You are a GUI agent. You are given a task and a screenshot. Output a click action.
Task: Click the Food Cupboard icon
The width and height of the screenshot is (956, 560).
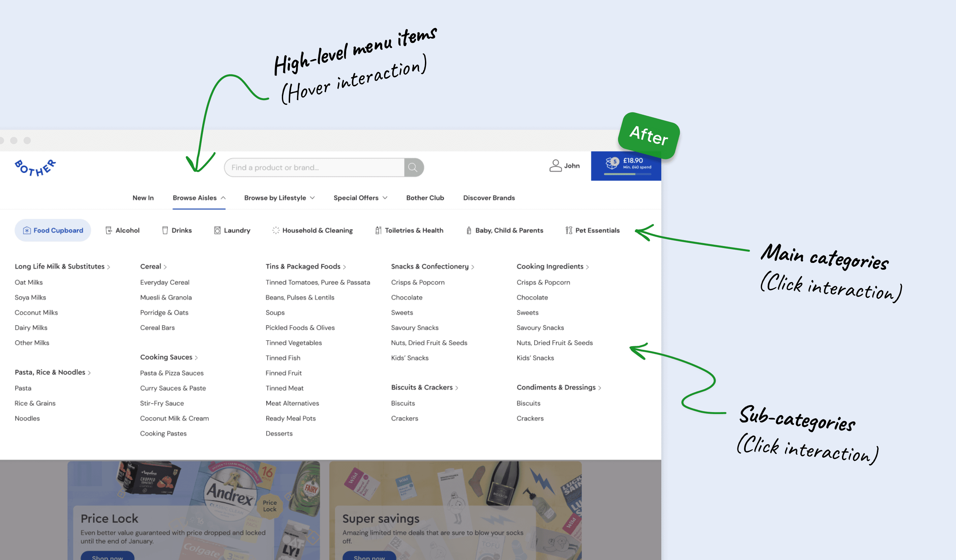(27, 231)
